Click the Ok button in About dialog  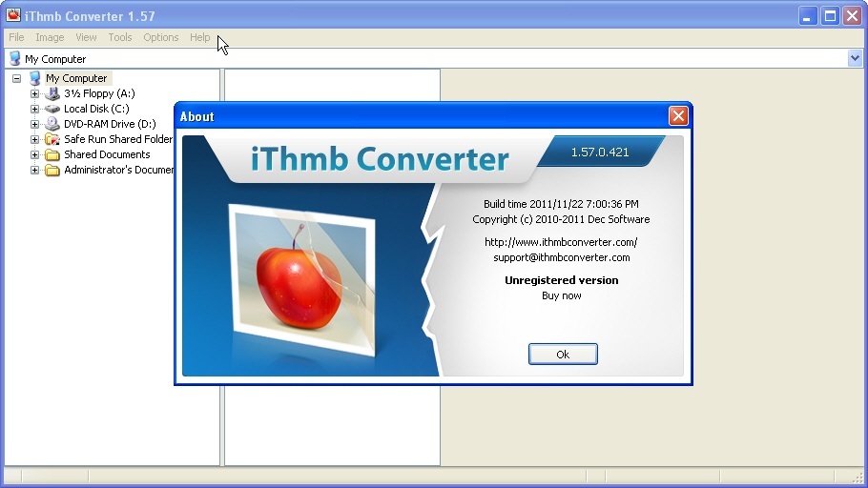click(563, 355)
